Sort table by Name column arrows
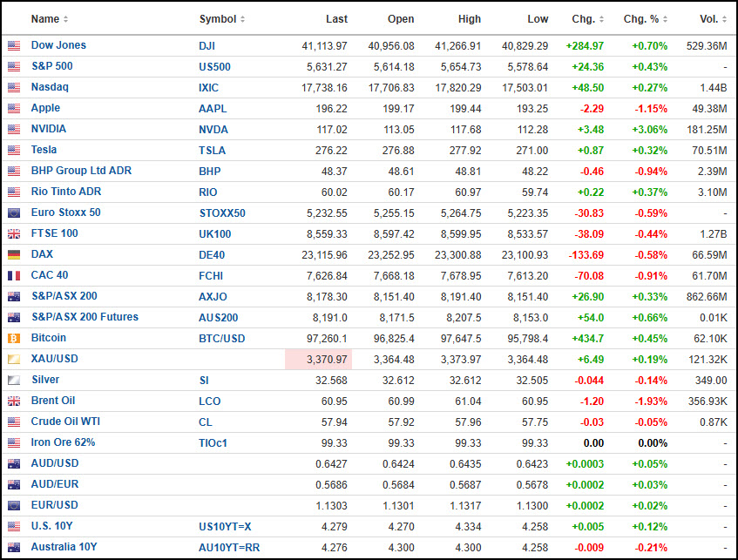Viewport: 738px width, 560px height. 66,19
